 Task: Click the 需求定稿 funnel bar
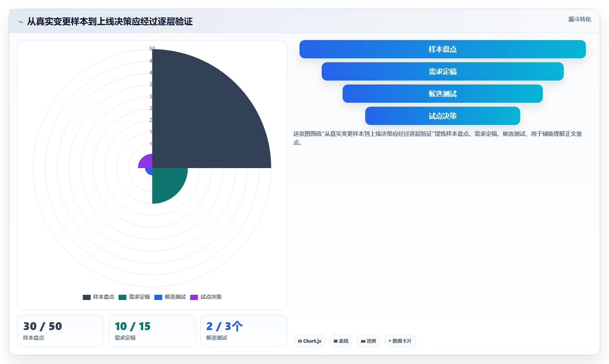pyautogui.click(x=442, y=71)
